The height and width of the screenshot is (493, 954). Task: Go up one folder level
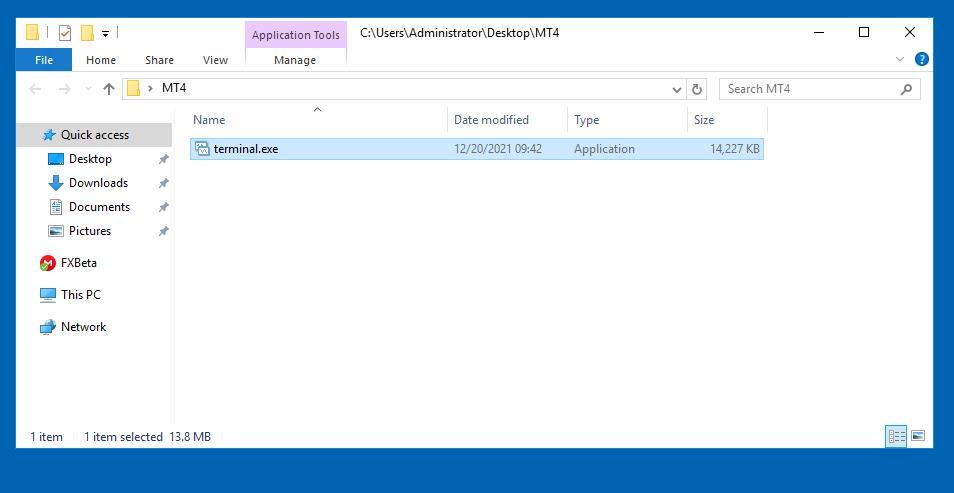pos(109,89)
